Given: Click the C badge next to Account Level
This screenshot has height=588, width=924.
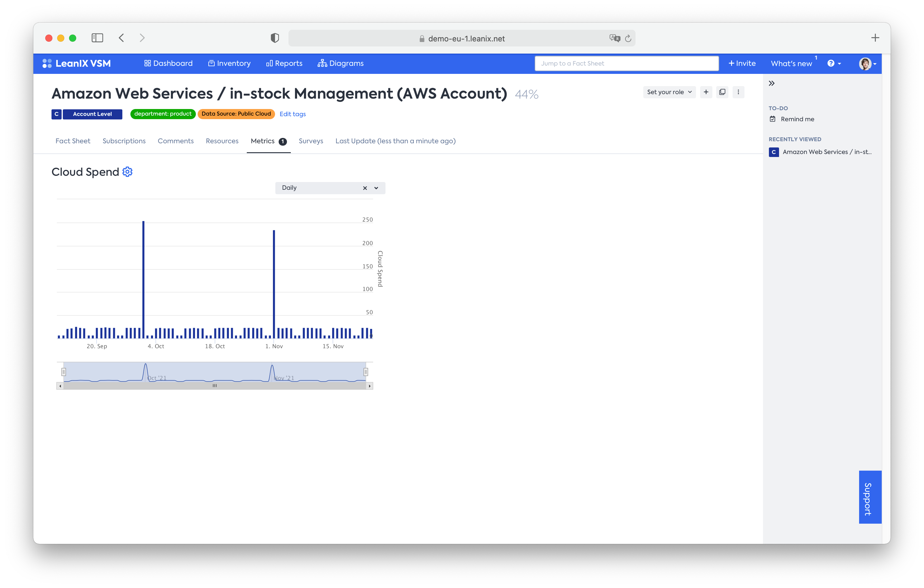Looking at the screenshot, I should [x=56, y=114].
